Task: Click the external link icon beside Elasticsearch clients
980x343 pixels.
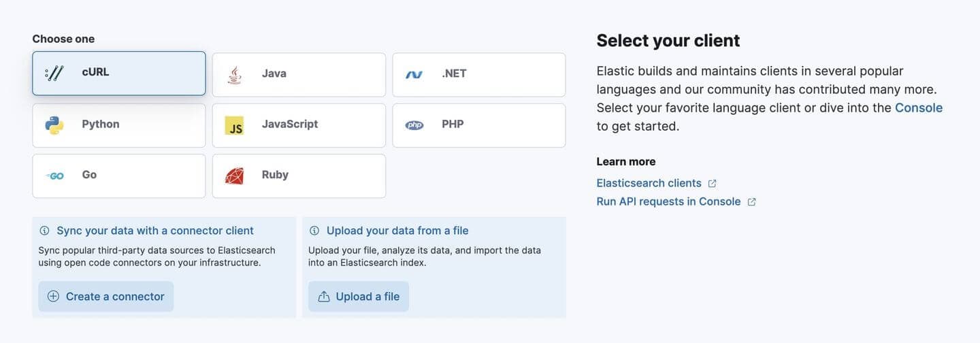Action: pos(713,184)
